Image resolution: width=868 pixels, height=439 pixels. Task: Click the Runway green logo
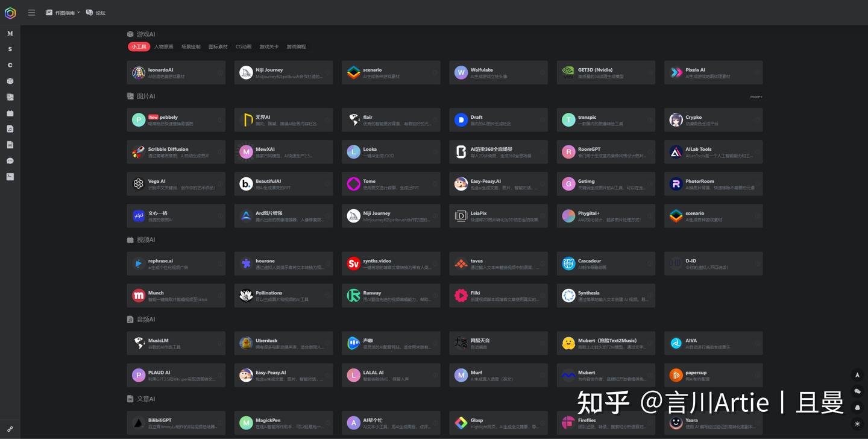354,295
